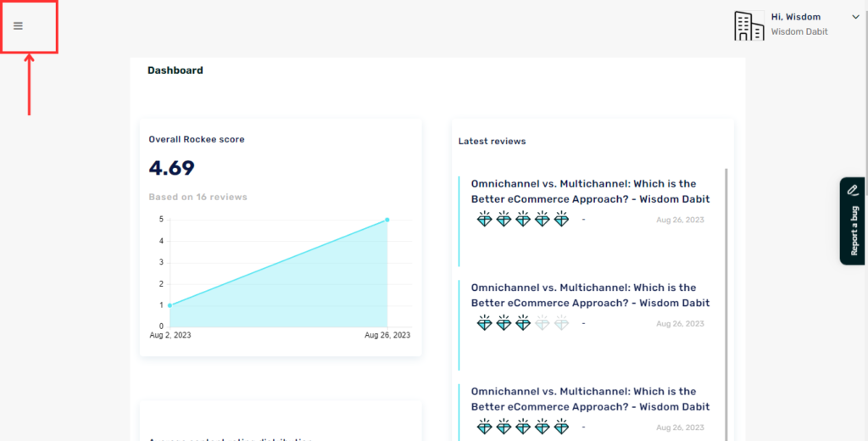Open the third Omnichannel vs. Multichannel review
This screenshot has height=441, width=868.
590,399
